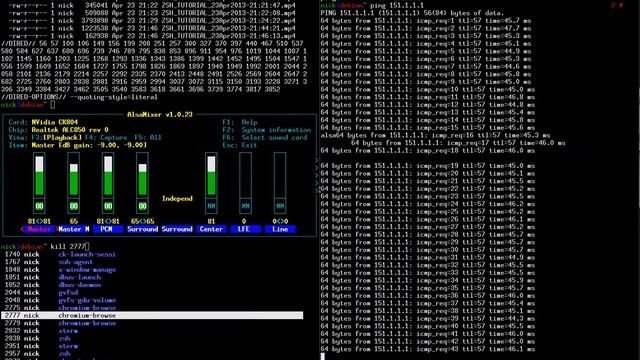Screen dimensions: 640x360
Task: Choose F6 Select sound card
Action: point(264,138)
